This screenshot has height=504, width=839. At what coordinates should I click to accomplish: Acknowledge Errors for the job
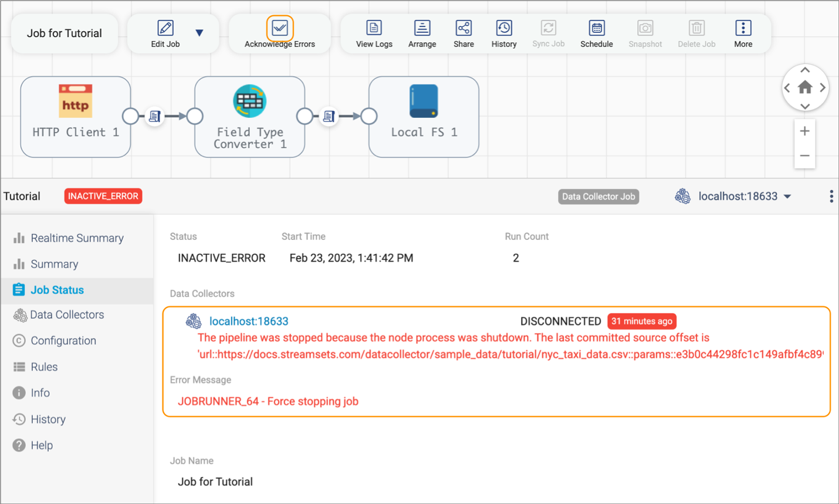coord(279,28)
